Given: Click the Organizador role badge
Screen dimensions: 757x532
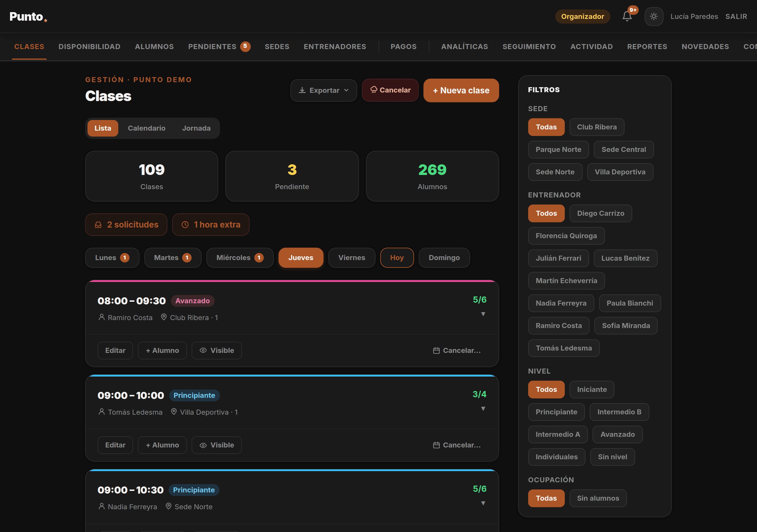Looking at the screenshot, I should coord(582,17).
